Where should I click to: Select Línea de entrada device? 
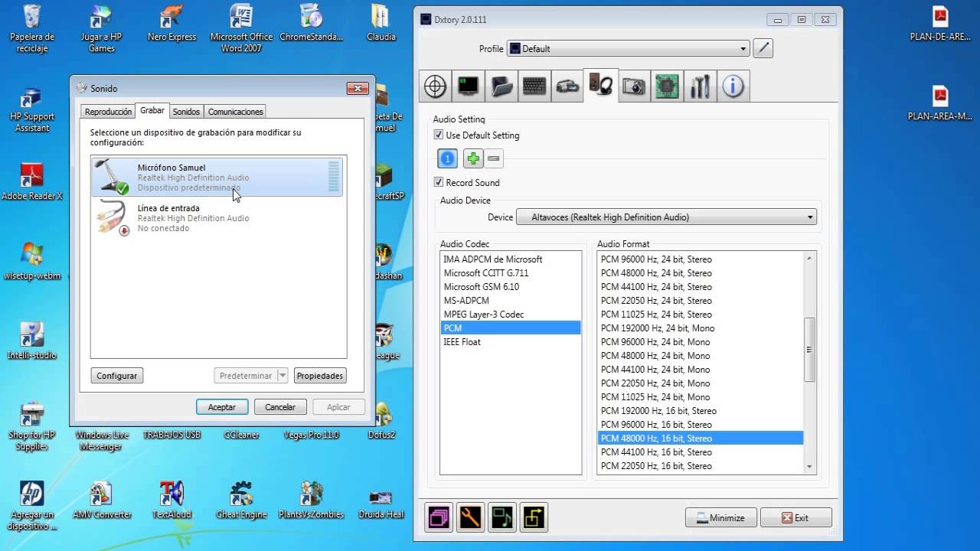tap(218, 218)
